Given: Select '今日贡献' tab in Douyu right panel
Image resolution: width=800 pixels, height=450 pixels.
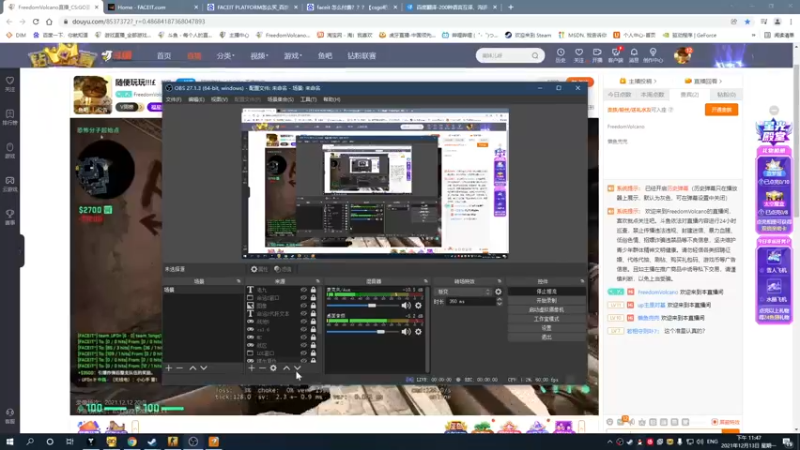Looking at the screenshot, I should 619,94.
